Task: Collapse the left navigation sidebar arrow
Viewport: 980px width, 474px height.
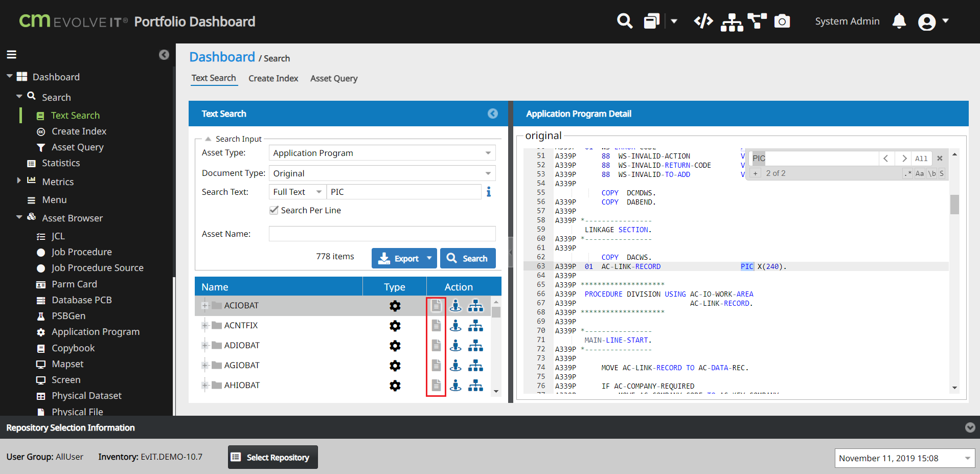Action: point(164,55)
